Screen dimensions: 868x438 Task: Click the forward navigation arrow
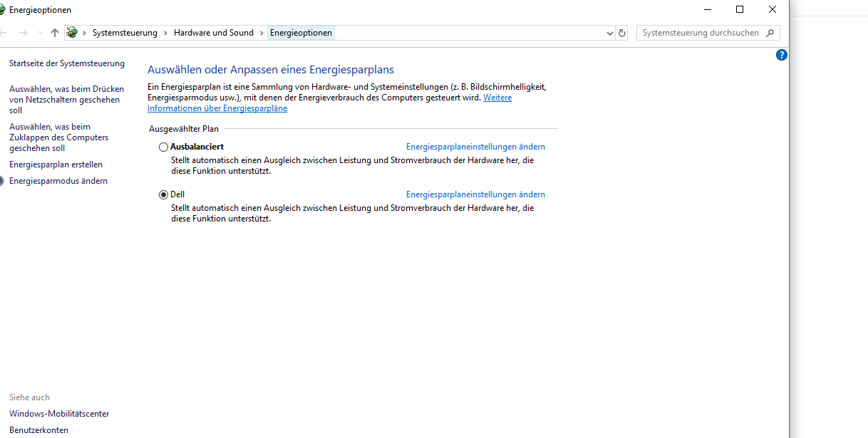[23, 33]
